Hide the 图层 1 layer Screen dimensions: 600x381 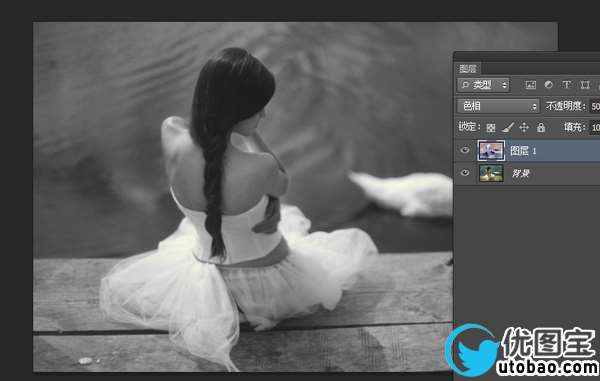(465, 150)
